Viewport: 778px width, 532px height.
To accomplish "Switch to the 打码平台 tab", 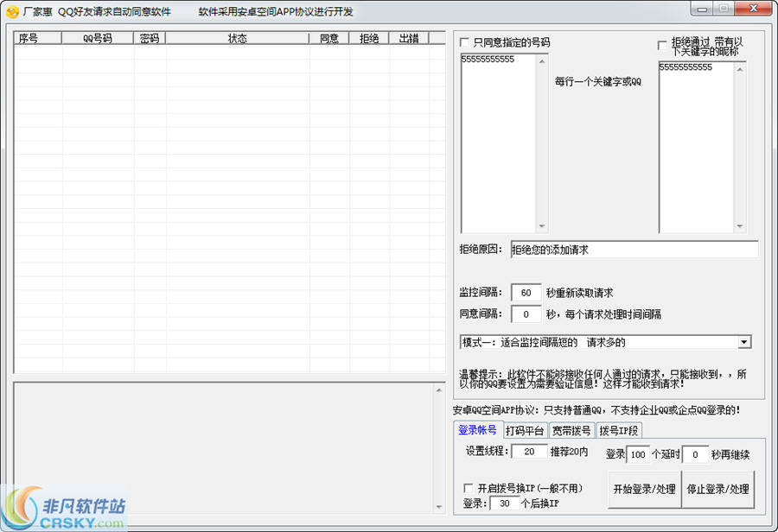I will pyautogui.click(x=525, y=431).
